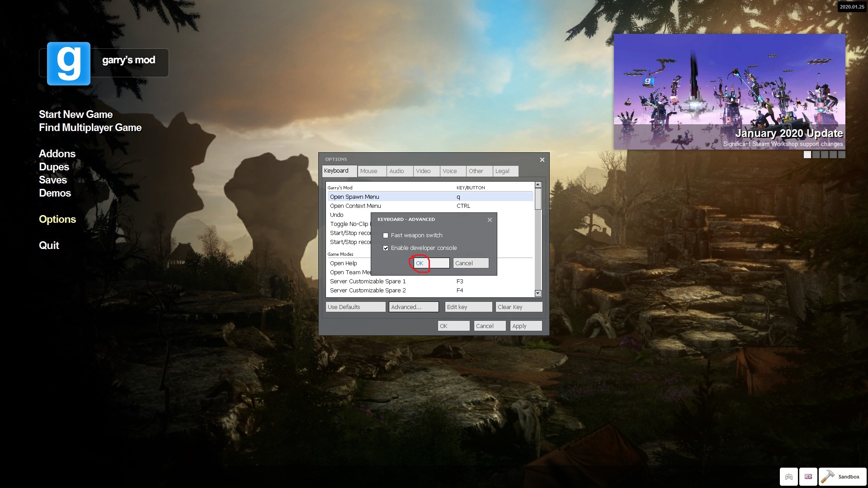Uncheck Enable developer console
The width and height of the screenshot is (868, 488).
point(386,248)
